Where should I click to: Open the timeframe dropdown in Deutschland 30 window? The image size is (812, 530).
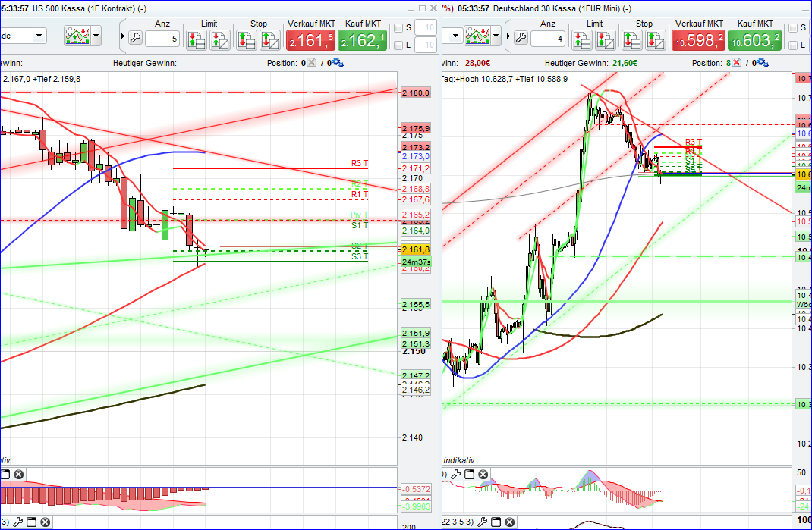(455, 36)
